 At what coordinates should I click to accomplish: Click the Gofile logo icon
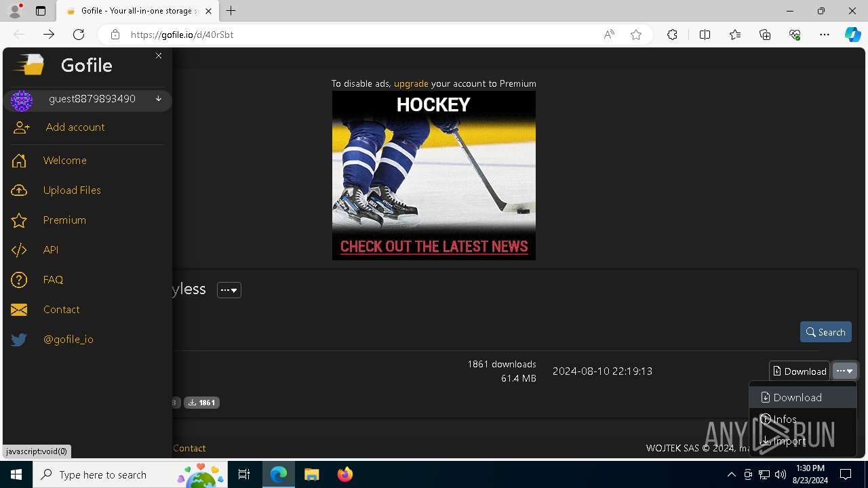(28, 65)
